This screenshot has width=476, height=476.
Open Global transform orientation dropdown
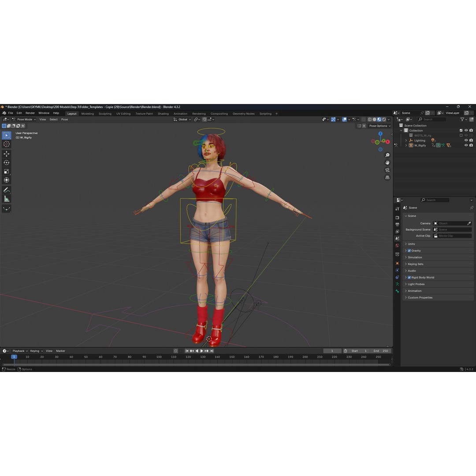click(182, 119)
